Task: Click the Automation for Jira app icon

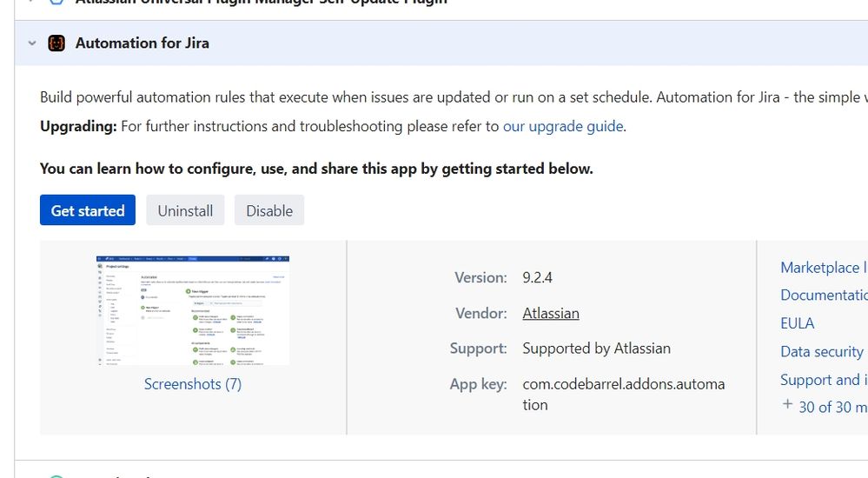Action: point(56,43)
